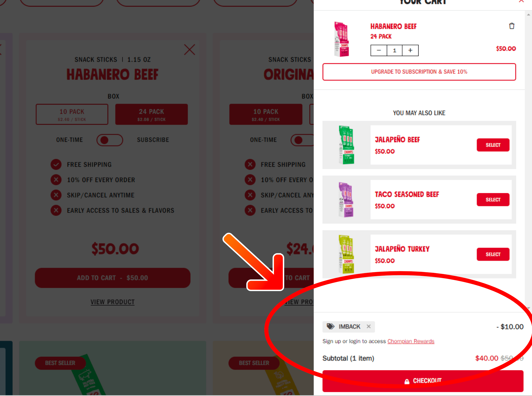Increase Habanero Beef quantity with plus
Screen dimensions: 532x396
(410, 50)
